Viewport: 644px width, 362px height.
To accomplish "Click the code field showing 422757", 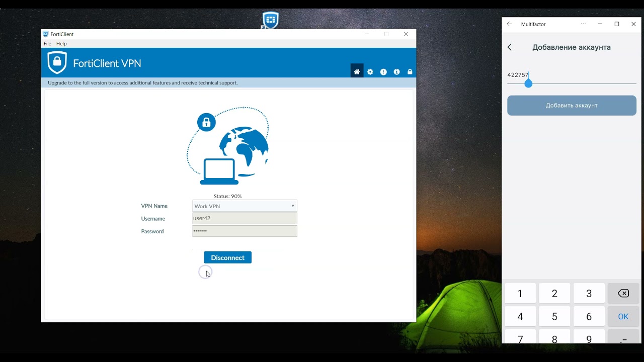I will pos(572,75).
